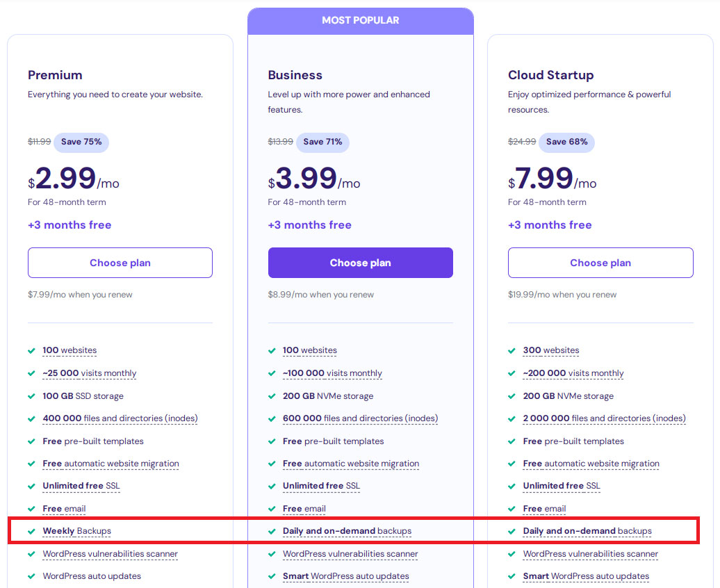720x588 pixels.
Task: Click '$8.99/mo when you renew' text
Action: [x=321, y=295]
